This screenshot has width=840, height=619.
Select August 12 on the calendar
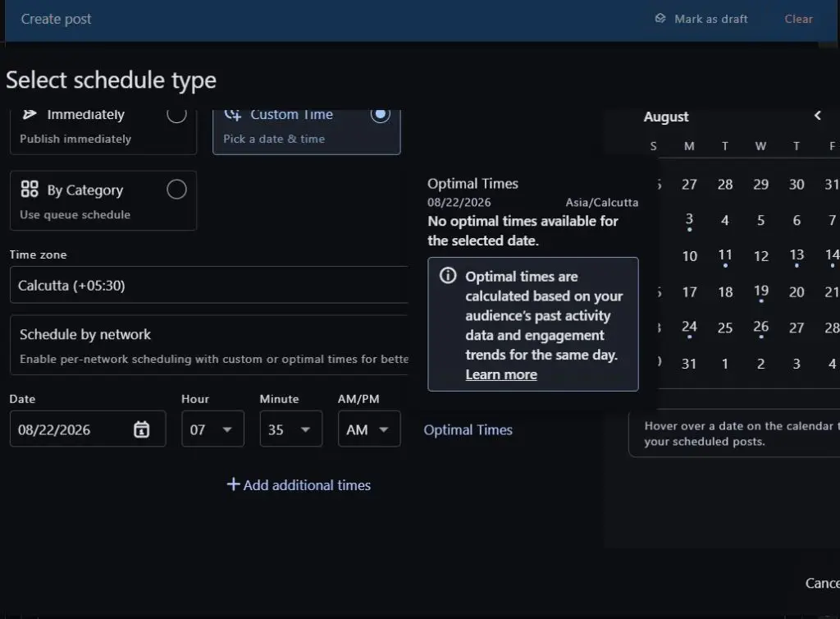(760, 256)
